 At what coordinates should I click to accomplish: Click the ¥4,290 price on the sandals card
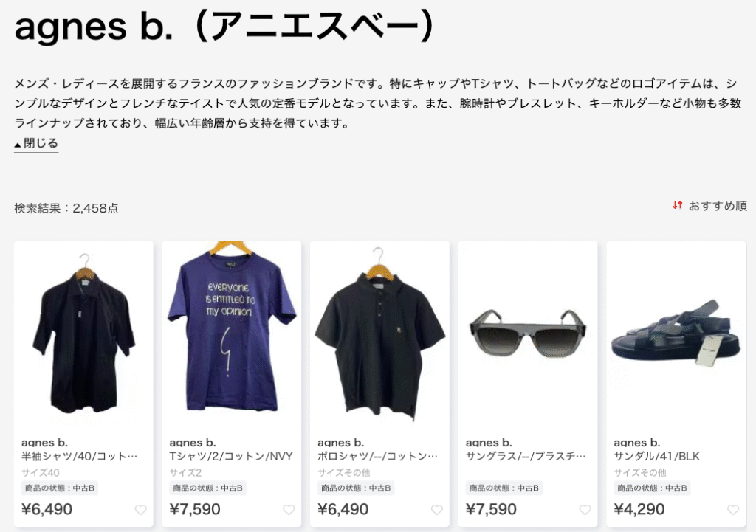[639, 509]
